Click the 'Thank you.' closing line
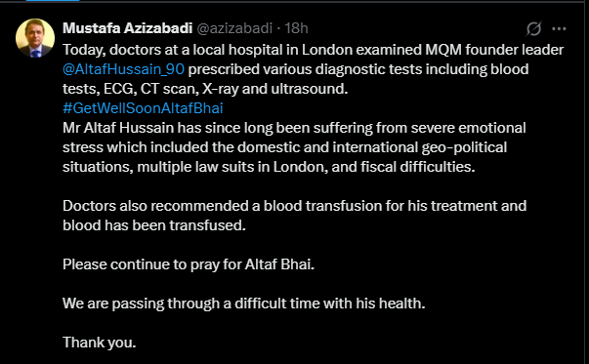The width and height of the screenshot is (589, 364). coord(100,343)
